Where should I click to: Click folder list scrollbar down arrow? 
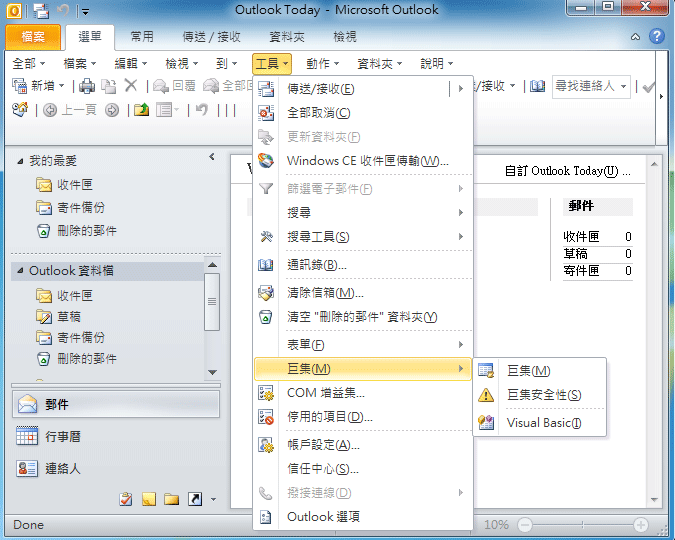pyautogui.click(x=212, y=372)
